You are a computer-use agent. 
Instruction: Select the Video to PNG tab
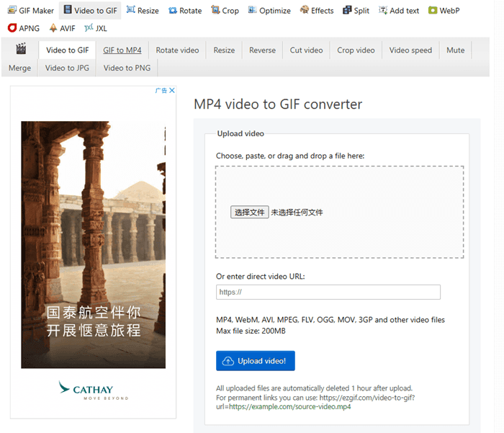(127, 68)
